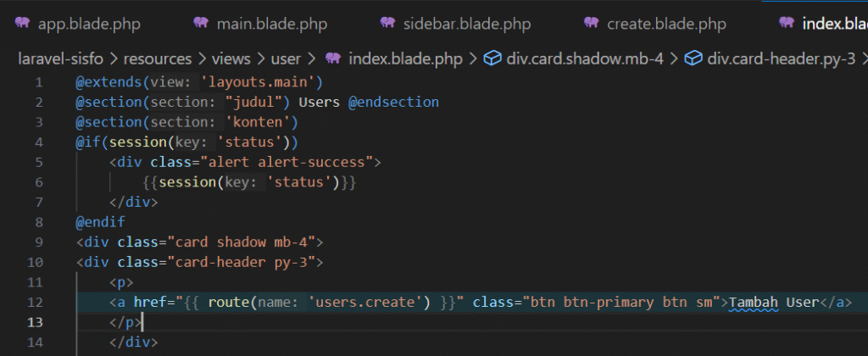The image size is (868, 356).
Task: Click the main.blade.php tab file icon
Action: pos(201,23)
